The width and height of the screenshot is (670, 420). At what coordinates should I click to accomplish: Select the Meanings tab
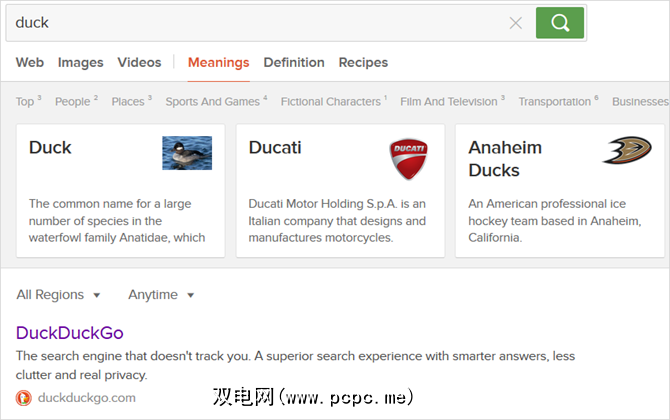[218, 62]
